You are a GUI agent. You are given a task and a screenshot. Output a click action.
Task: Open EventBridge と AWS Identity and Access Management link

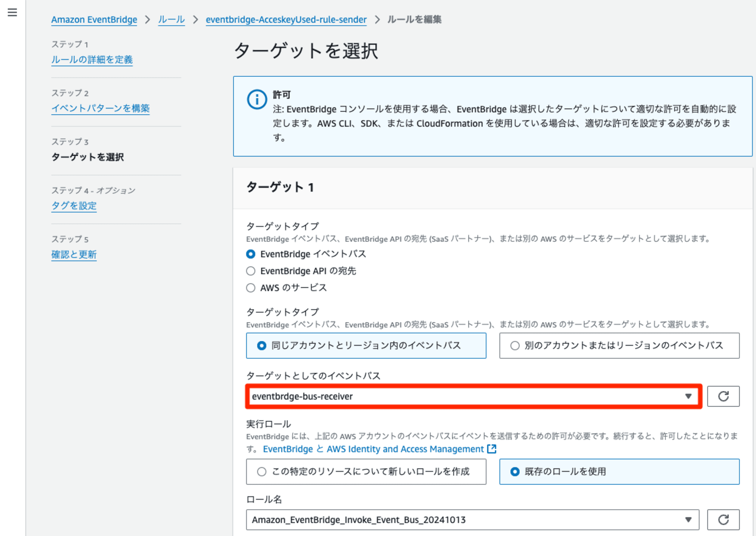(x=373, y=449)
